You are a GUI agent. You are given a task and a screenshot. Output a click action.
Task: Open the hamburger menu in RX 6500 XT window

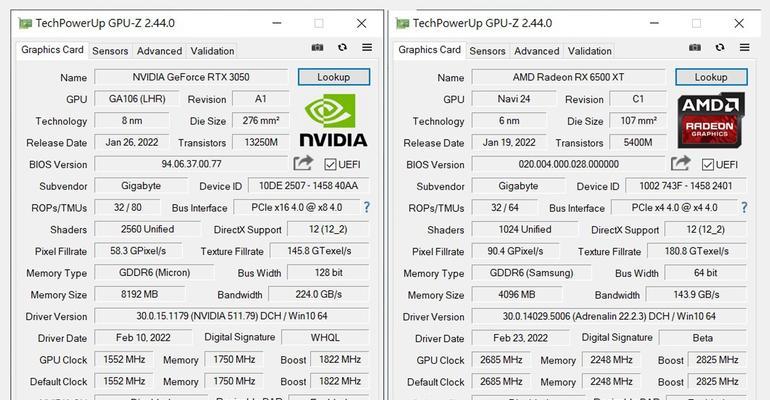click(744, 48)
